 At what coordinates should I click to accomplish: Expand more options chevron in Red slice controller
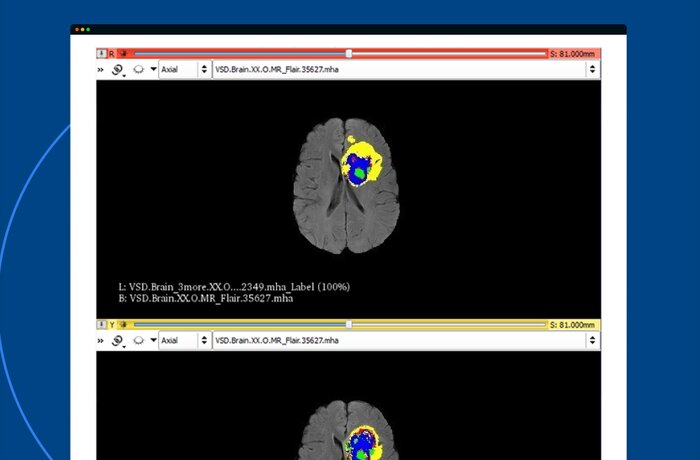coord(101,70)
